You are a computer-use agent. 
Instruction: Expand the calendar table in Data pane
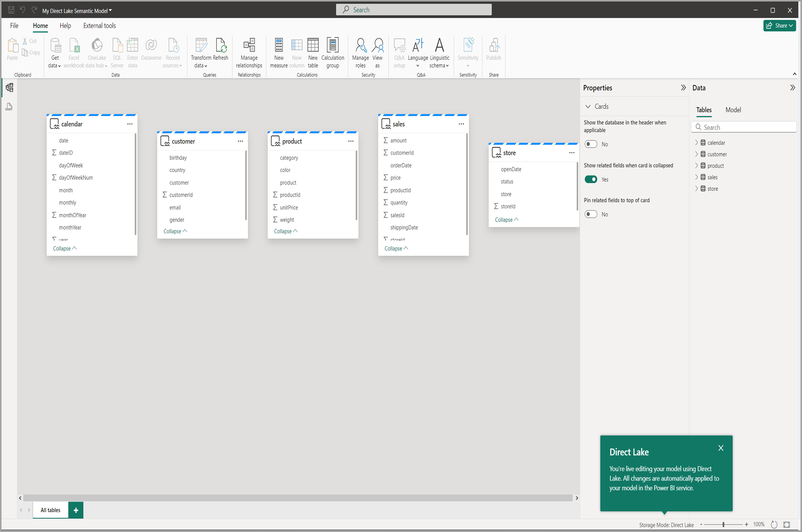pos(696,143)
